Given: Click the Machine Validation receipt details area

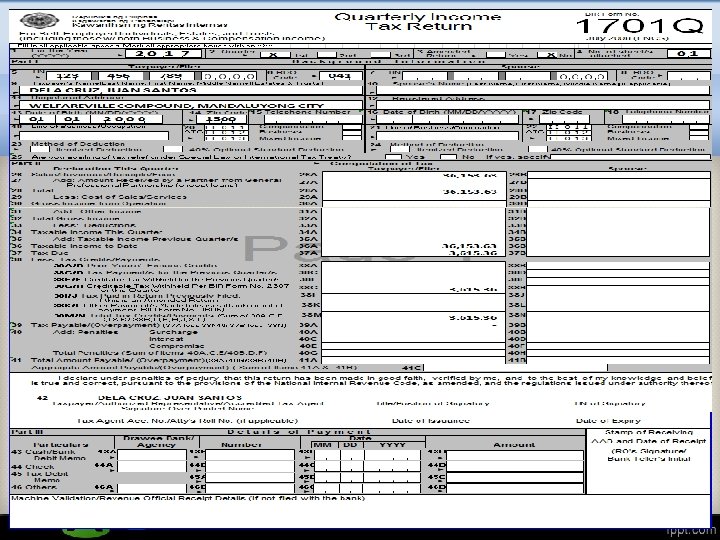Looking at the screenshot, I should [360, 511].
